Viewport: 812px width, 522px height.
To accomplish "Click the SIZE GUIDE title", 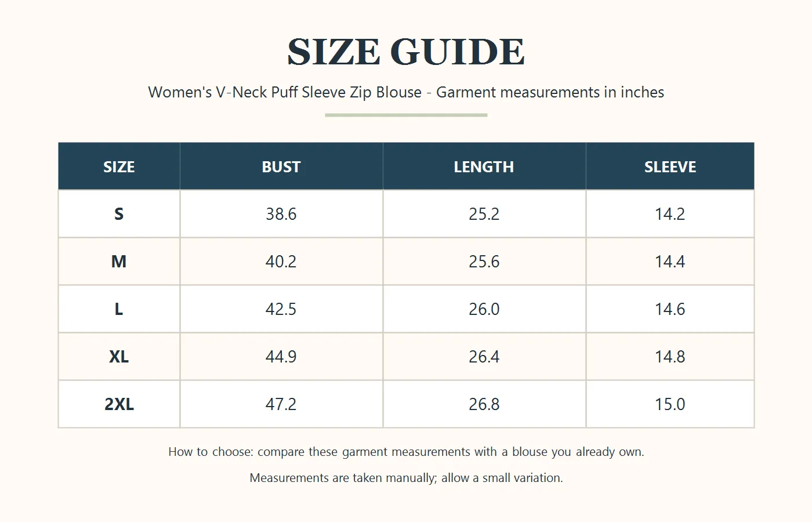I will click(x=406, y=52).
